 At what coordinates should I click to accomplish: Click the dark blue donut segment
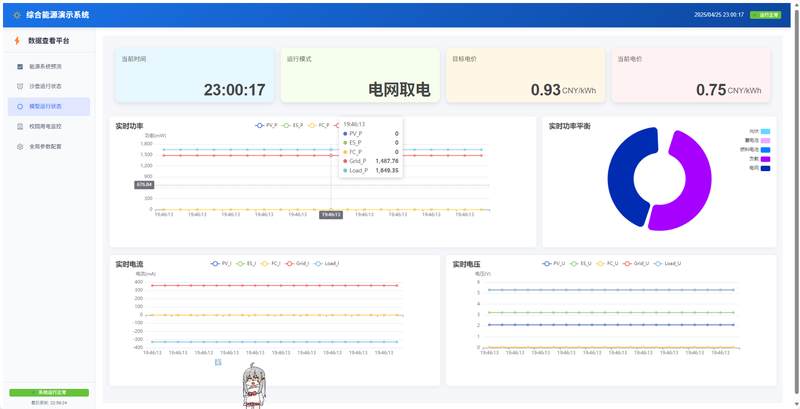click(x=620, y=178)
